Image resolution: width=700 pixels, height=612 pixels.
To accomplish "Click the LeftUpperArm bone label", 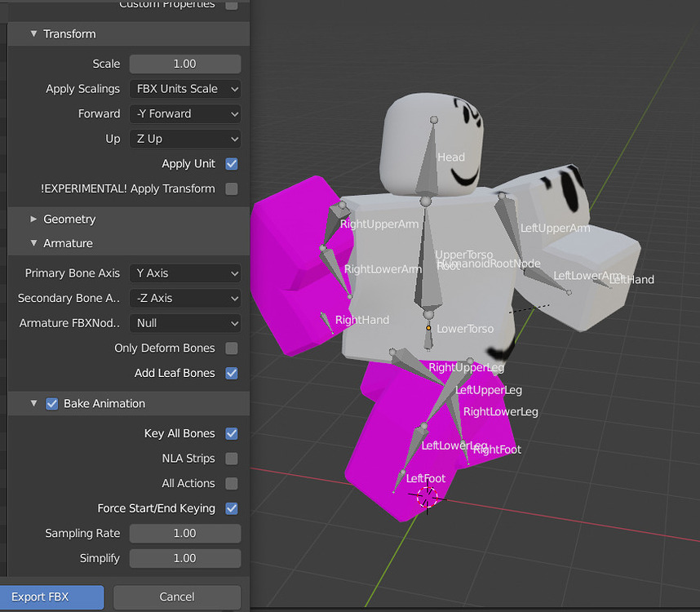I will click(555, 228).
